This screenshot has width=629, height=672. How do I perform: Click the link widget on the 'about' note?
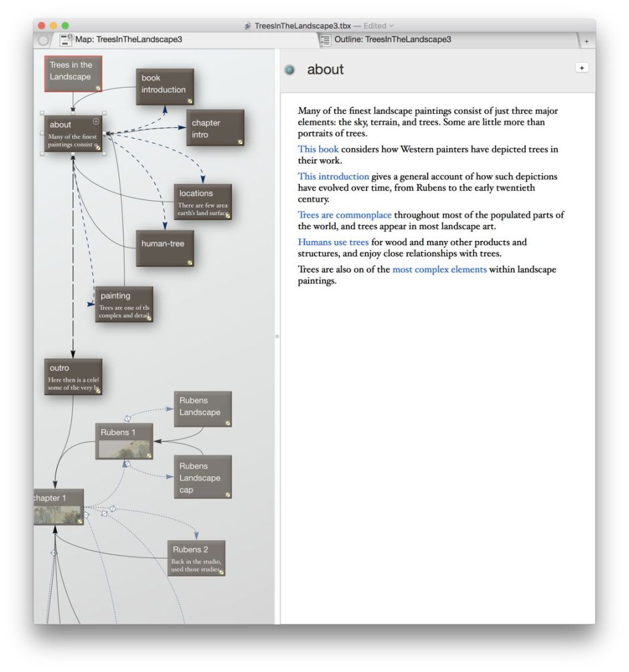point(96,121)
